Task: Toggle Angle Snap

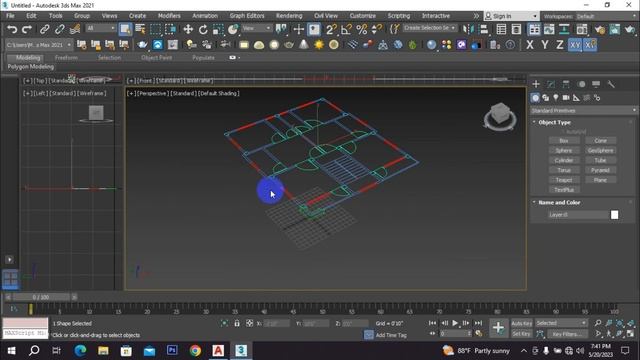Action: pos(346,29)
